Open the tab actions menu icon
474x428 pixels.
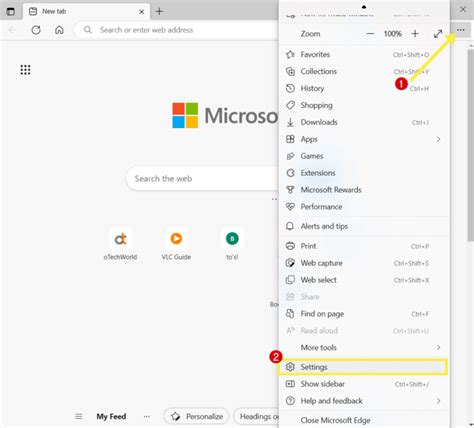[x=11, y=11]
